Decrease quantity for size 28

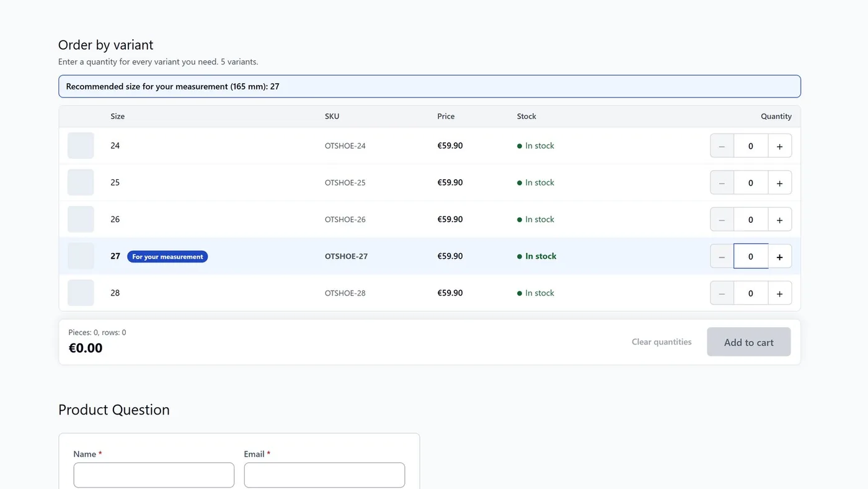(722, 293)
